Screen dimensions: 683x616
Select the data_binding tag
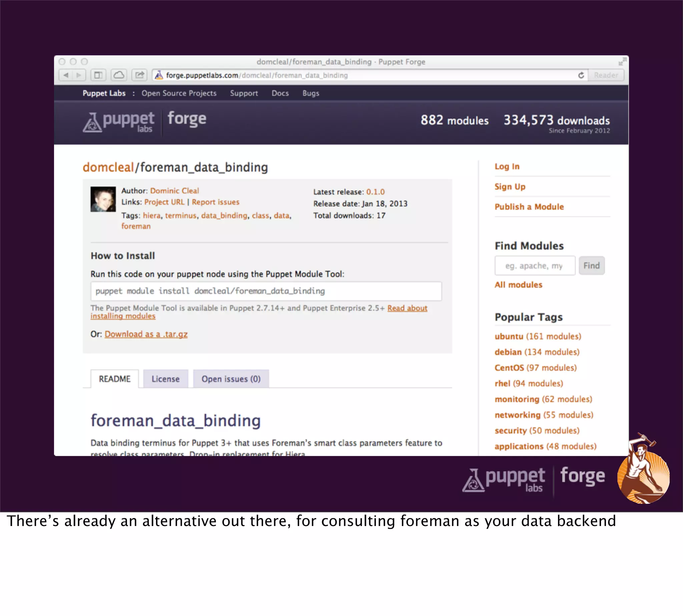point(224,216)
